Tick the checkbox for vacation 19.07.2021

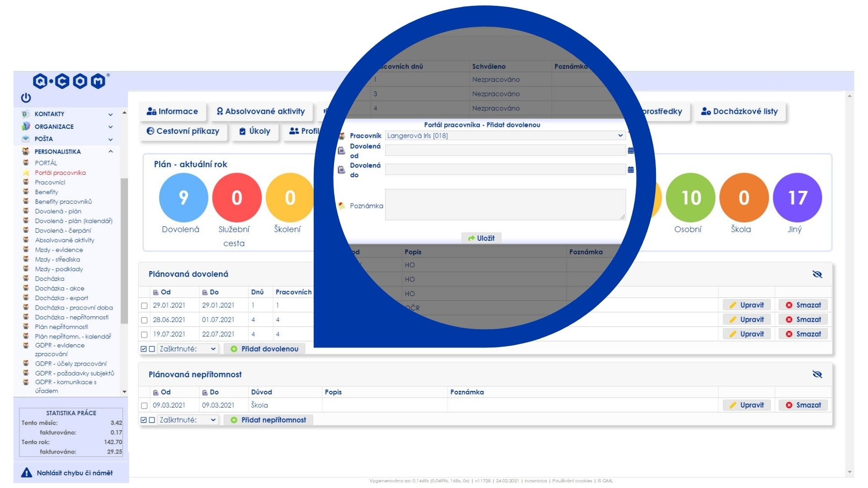144,335
